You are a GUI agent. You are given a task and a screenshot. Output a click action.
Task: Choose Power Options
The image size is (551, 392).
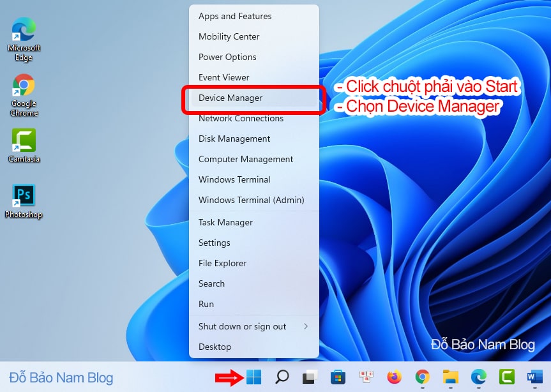click(x=253, y=57)
